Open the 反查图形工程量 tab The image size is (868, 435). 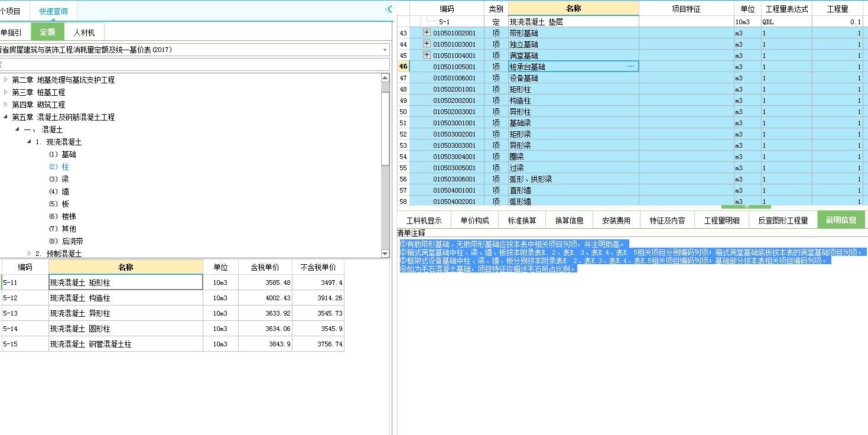coord(783,220)
